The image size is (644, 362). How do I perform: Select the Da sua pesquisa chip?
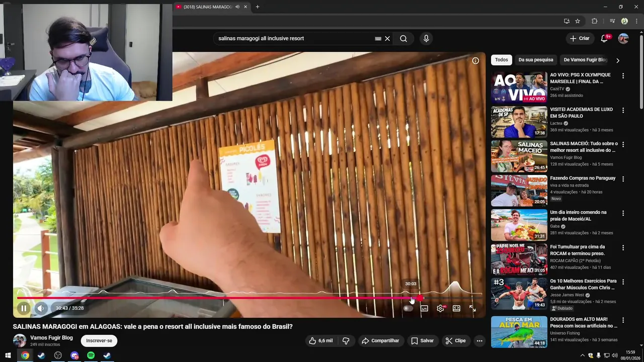[x=536, y=60]
